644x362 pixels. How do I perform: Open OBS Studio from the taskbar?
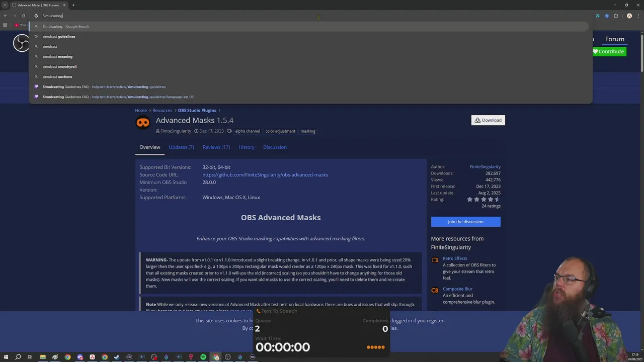coord(228,357)
